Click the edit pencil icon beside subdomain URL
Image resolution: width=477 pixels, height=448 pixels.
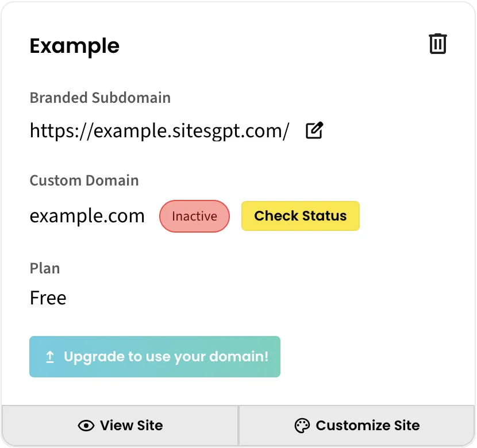tap(314, 130)
